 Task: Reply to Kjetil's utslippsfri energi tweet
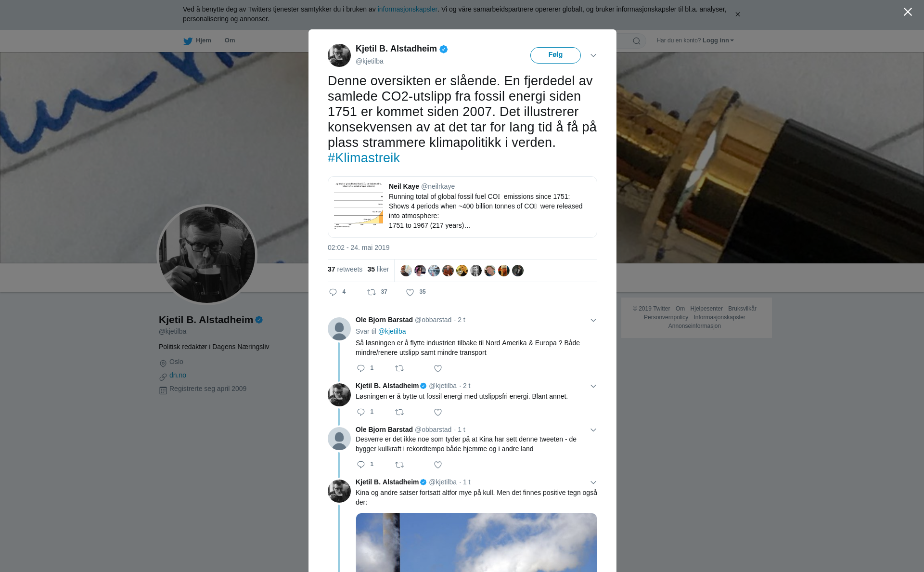click(361, 412)
